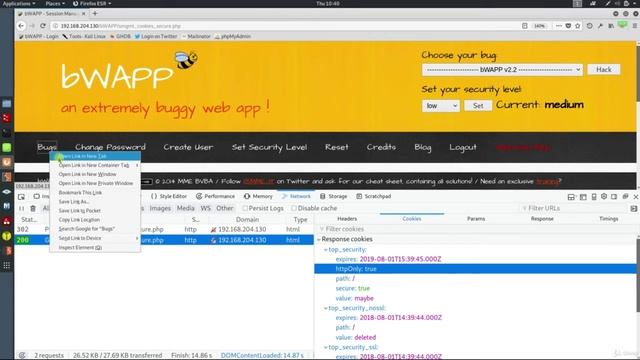Viewport: 640px width, 360px height.
Task: Choose Bookmark This Link
Action: (x=95, y=193)
